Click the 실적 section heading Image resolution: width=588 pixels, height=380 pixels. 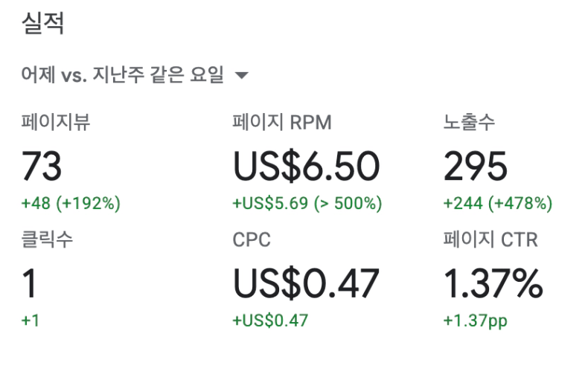point(42,23)
